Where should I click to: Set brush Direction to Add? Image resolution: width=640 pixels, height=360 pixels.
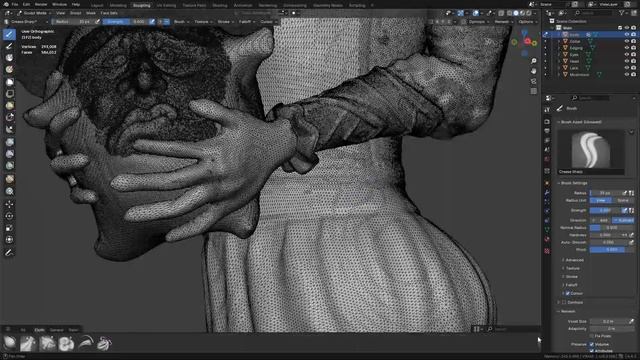click(x=601, y=220)
